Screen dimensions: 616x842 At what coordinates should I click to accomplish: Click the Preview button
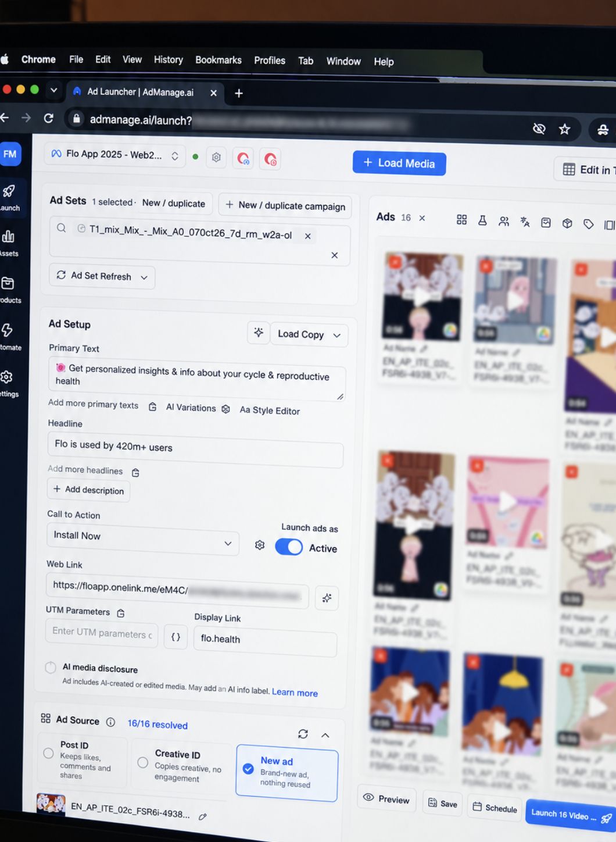pyautogui.click(x=386, y=798)
